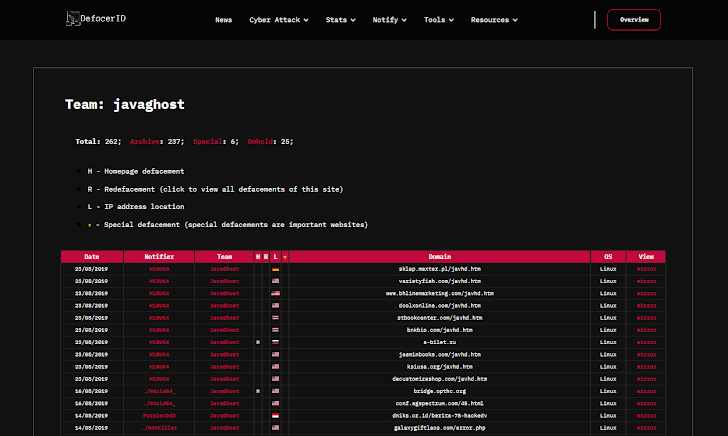The width and height of the screenshot is (728, 436).
Task: Click the Indonesian flag in dniks.or.id row
Action: 275,416
